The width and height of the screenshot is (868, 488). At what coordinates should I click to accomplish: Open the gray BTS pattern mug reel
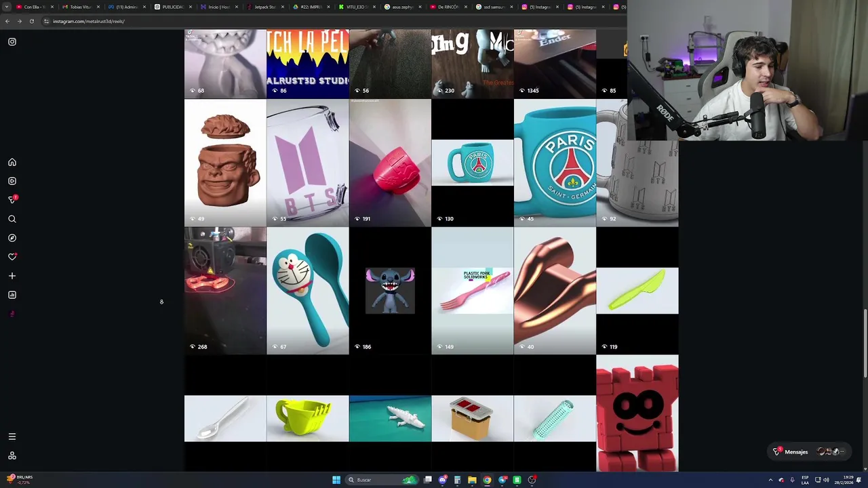click(637, 163)
